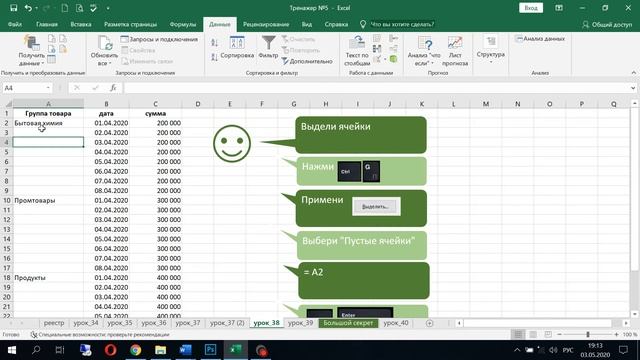The width and height of the screenshot is (640, 360).
Task: Open sheet tab урок_39
Action: click(300, 323)
